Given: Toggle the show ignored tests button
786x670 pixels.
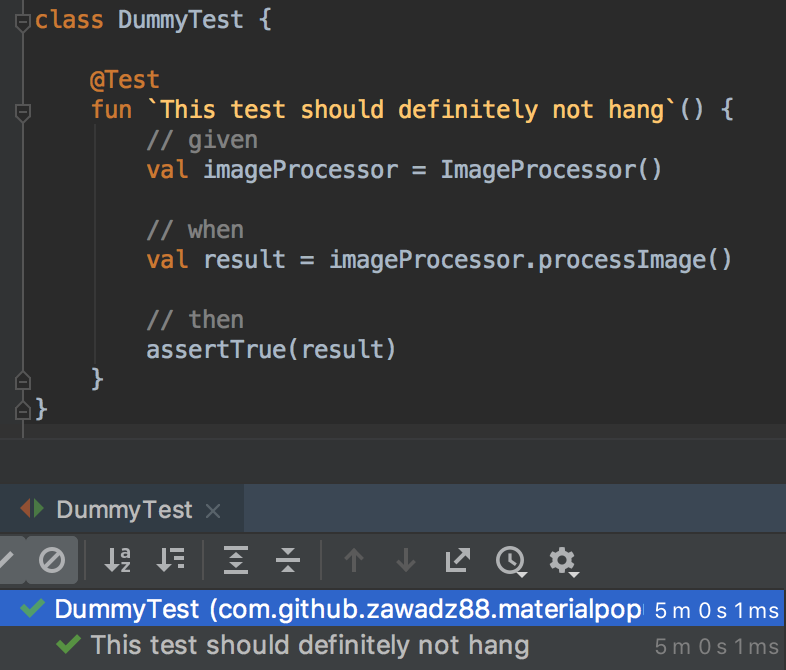Looking at the screenshot, I should (52, 560).
